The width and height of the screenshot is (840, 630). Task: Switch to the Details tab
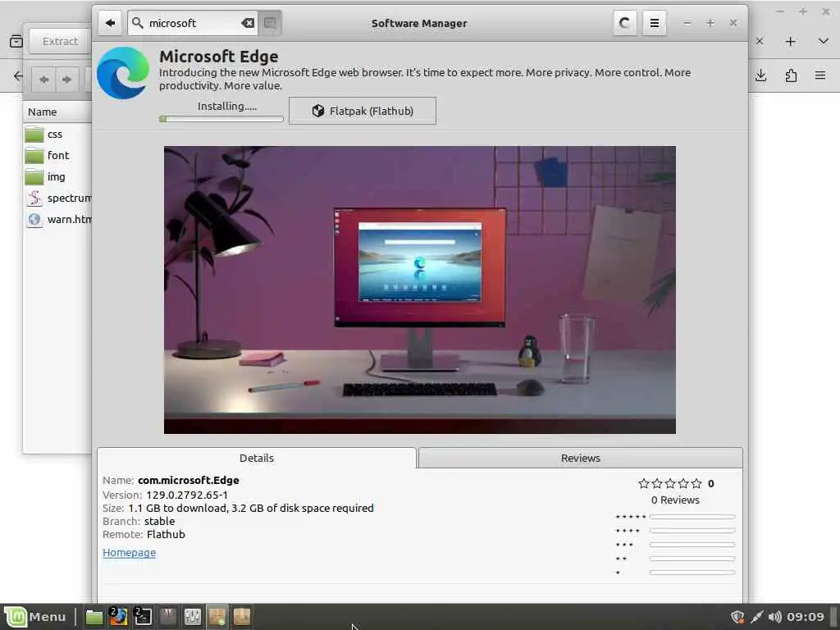click(x=257, y=458)
